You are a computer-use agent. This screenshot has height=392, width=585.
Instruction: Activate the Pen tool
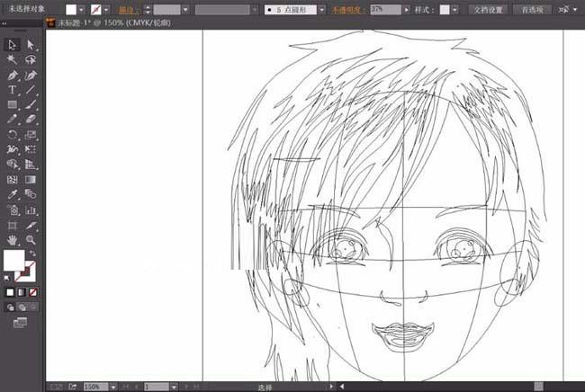click(x=13, y=75)
